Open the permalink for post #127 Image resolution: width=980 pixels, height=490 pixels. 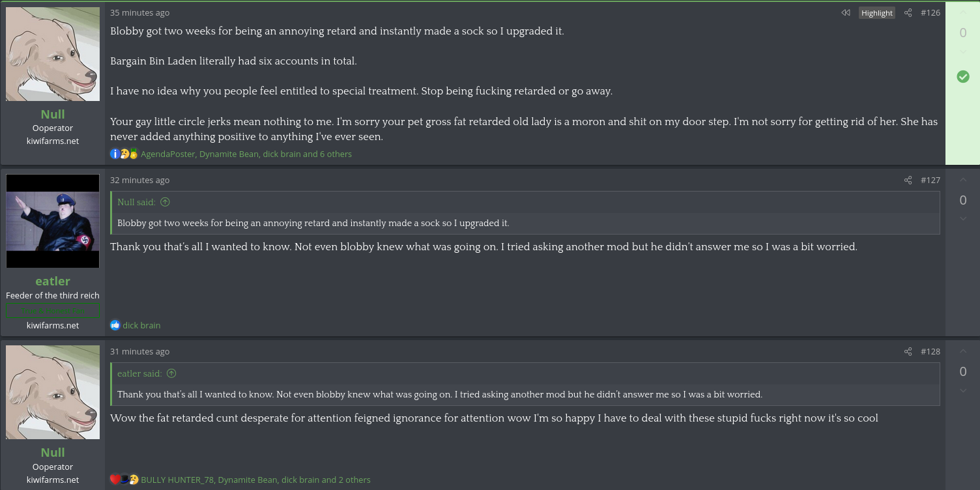930,180
